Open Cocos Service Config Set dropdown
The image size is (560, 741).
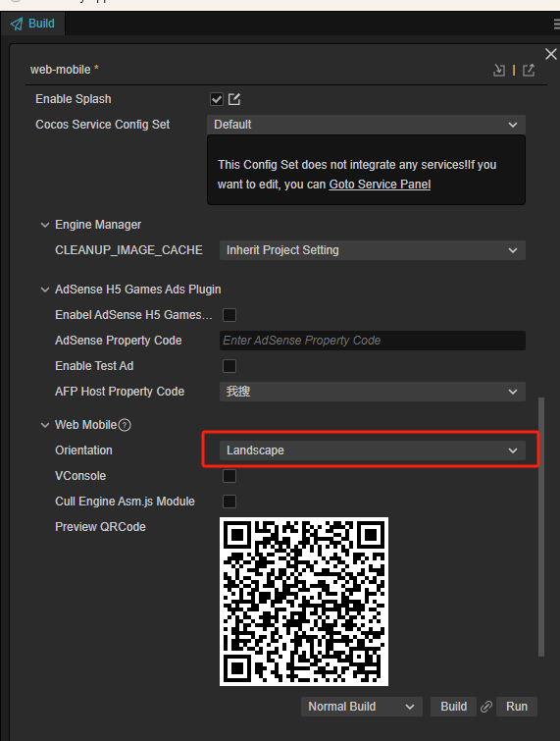point(366,125)
